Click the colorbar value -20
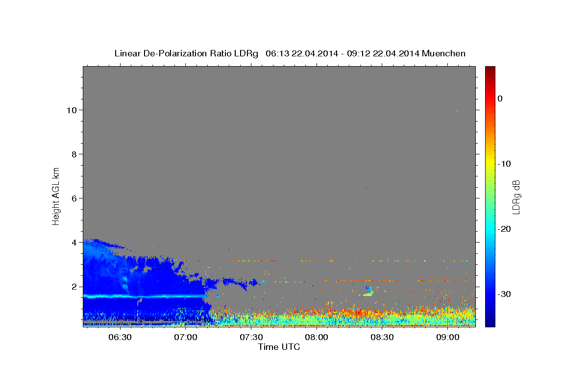 tap(505, 229)
